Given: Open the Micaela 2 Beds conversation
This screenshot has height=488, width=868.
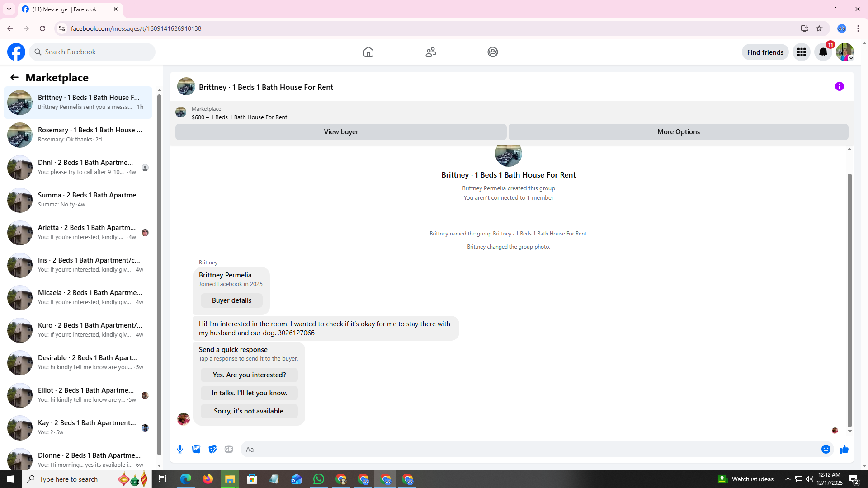Looking at the screenshot, I should point(78,297).
